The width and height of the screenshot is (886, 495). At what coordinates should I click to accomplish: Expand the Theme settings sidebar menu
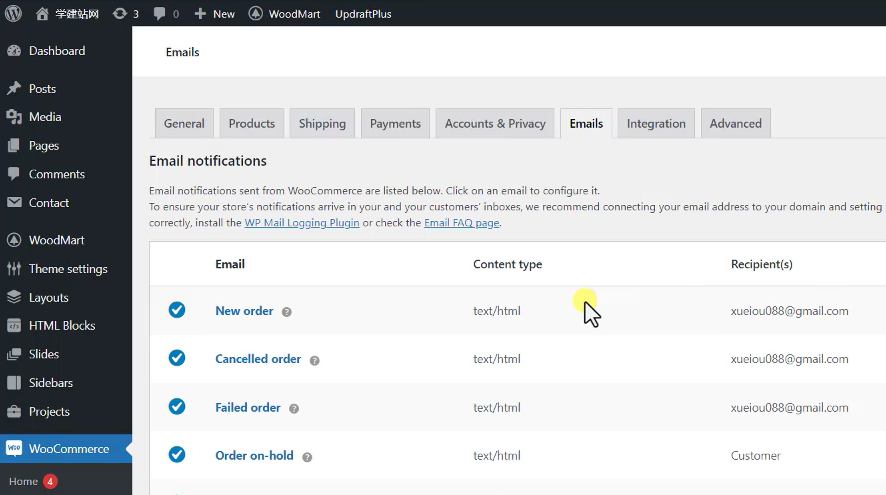(x=67, y=269)
